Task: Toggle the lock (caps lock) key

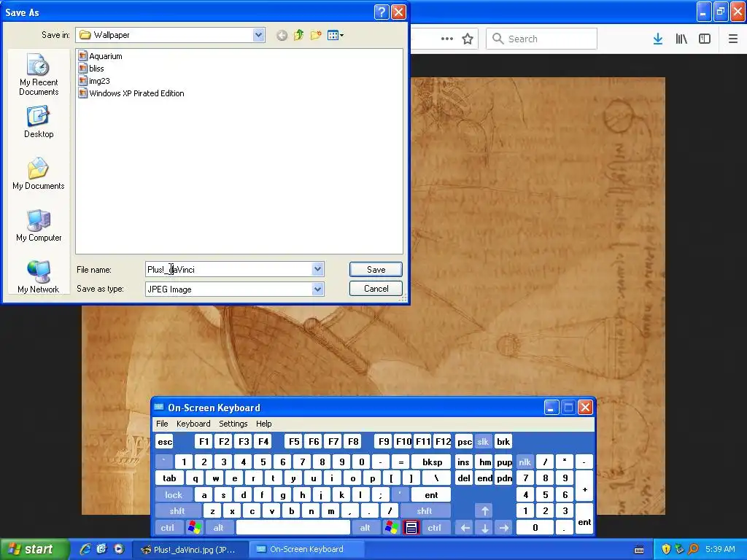Action: (174, 495)
